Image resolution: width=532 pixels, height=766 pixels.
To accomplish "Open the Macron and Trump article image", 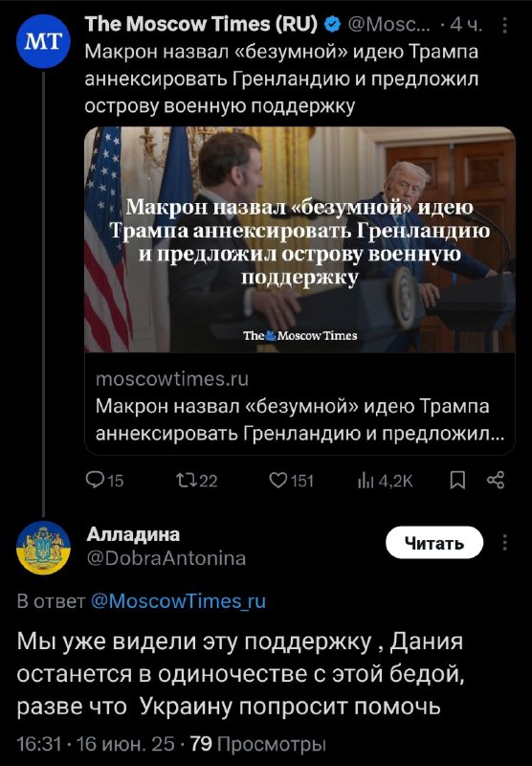I will [299, 239].
